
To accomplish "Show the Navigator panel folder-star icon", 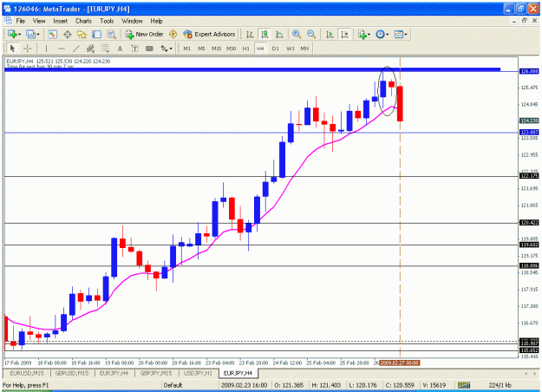I will coord(82,34).
